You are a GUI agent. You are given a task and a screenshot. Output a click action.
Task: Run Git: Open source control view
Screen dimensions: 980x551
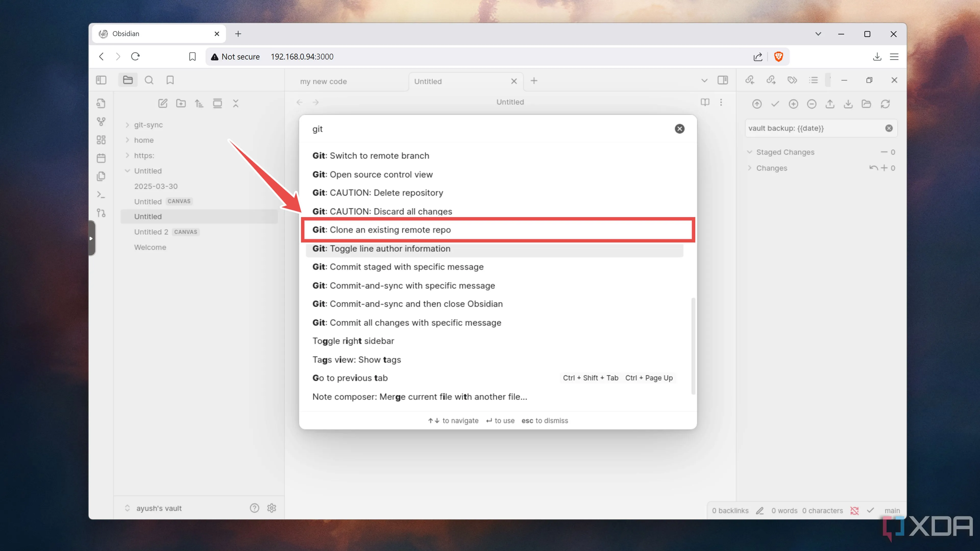(x=495, y=174)
